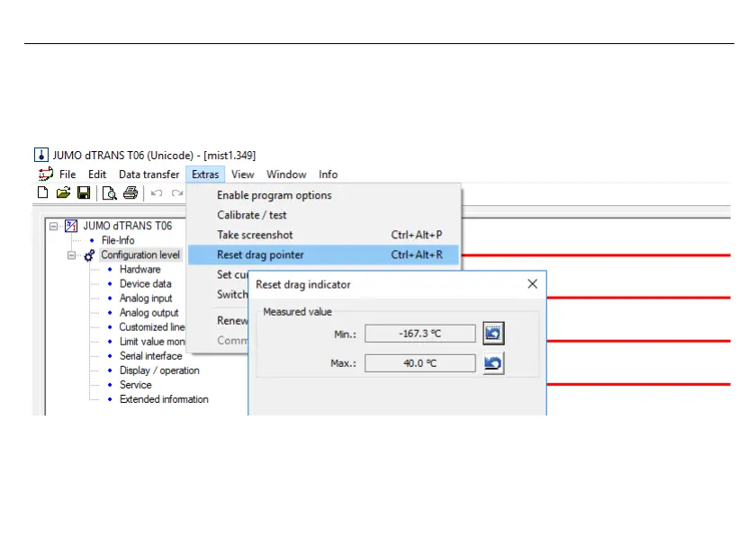Open the Edit menu
This screenshot has height=536, width=756.
click(97, 174)
